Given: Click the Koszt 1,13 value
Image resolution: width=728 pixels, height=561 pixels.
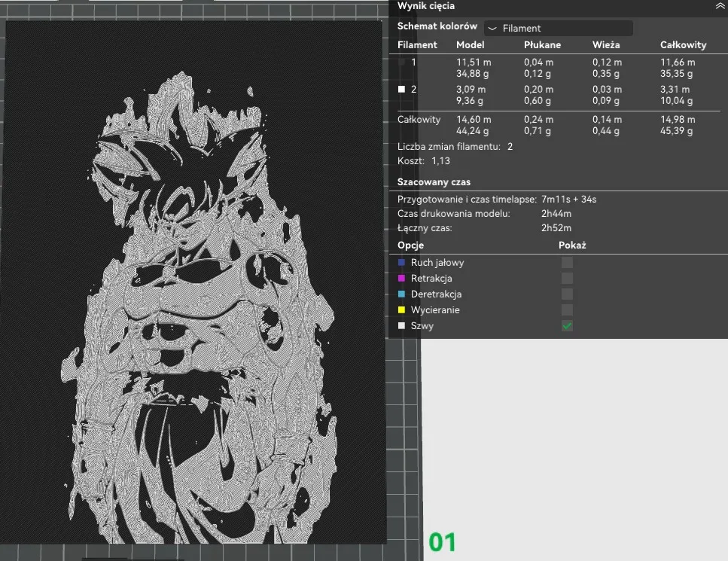Looking at the screenshot, I should (440, 161).
